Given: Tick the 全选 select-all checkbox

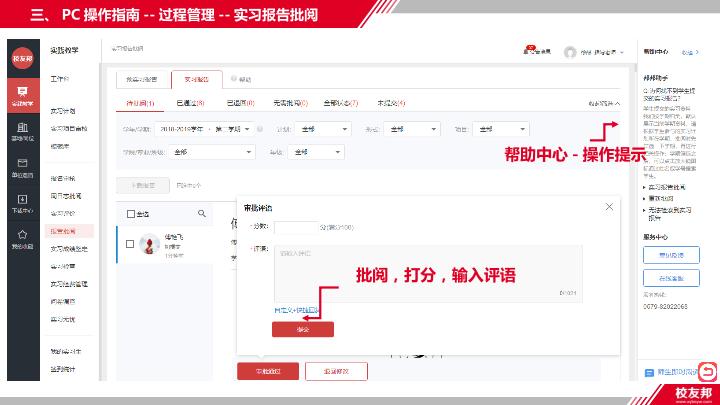Looking at the screenshot, I should pyautogui.click(x=130, y=214).
